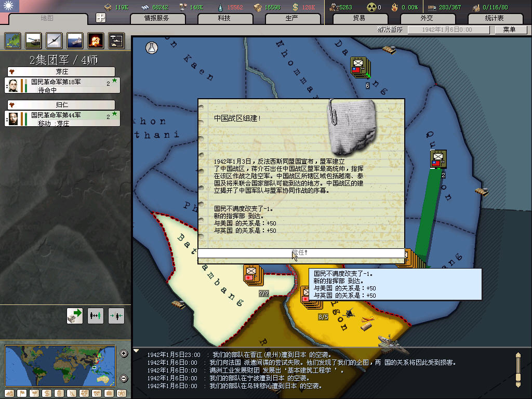This screenshot has height=399, width=532.
Task: Click log entry about 满洲工业发展财团
Action: point(245,370)
